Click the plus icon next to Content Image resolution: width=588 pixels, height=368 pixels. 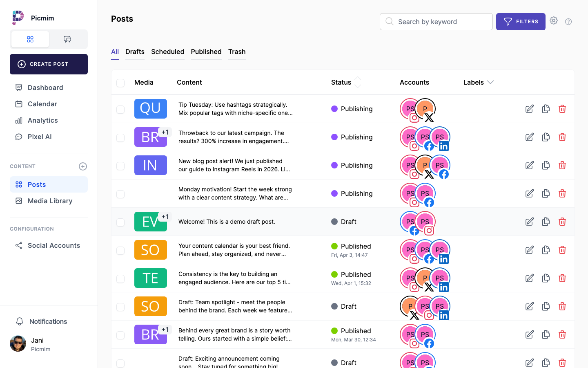(83, 166)
